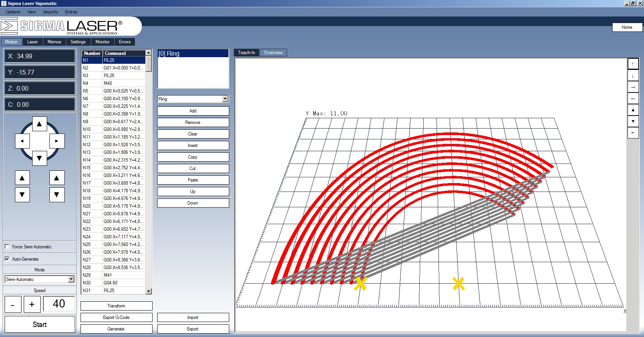Viewport: 644px width, 337px height.
Task: Select command row N4 M40
Action: [x=113, y=83]
